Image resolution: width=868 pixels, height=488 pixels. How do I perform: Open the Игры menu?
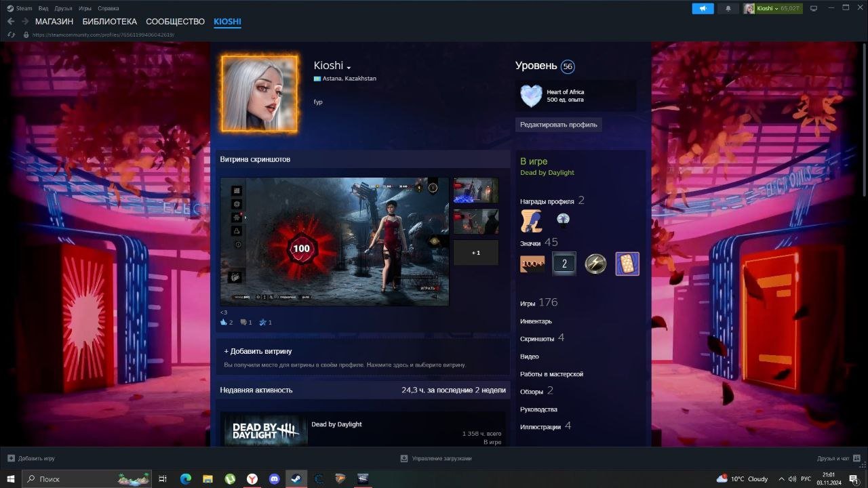85,8
